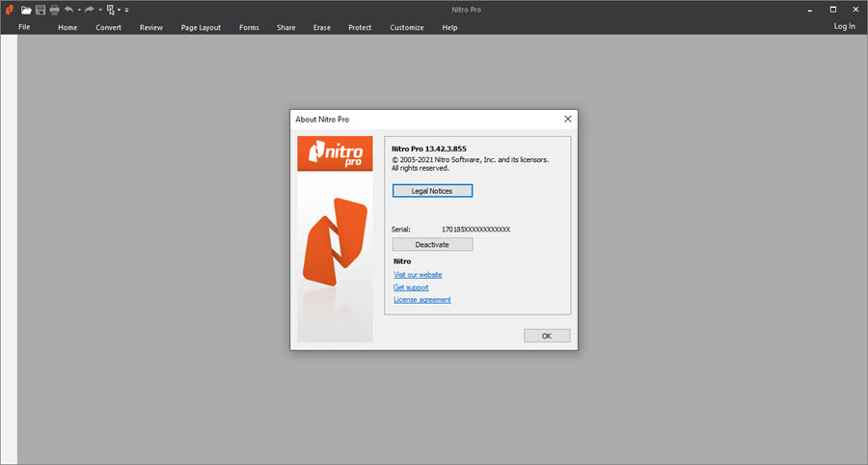Click Log In at top right

[844, 26]
